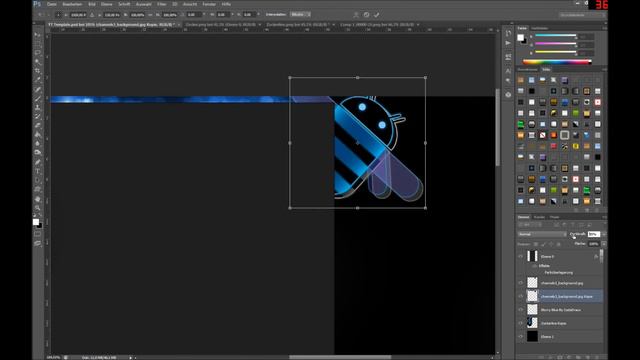Select the Lasso tool
This screenshot has width=640, height=360.
tap(38, 53)
